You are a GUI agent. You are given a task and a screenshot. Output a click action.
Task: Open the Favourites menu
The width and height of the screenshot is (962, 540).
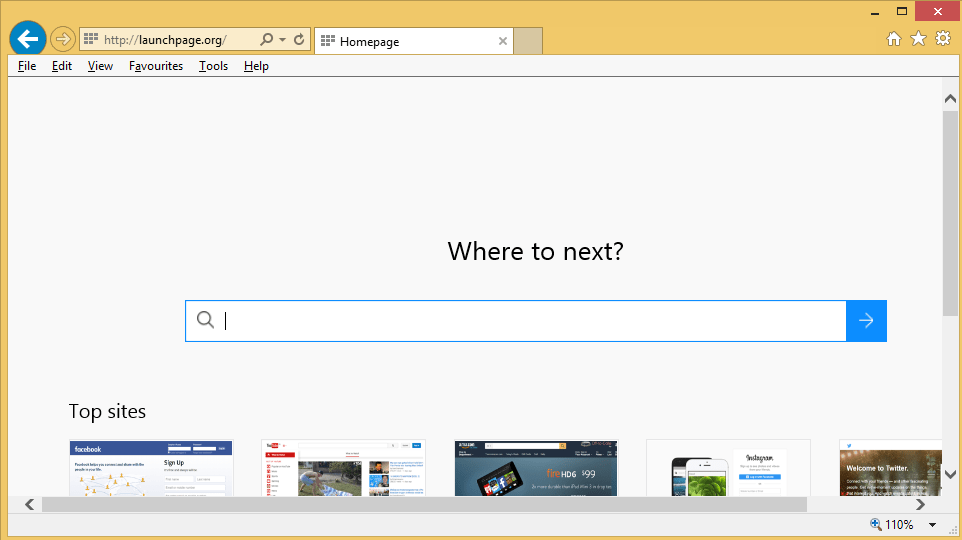click(156, 66)
